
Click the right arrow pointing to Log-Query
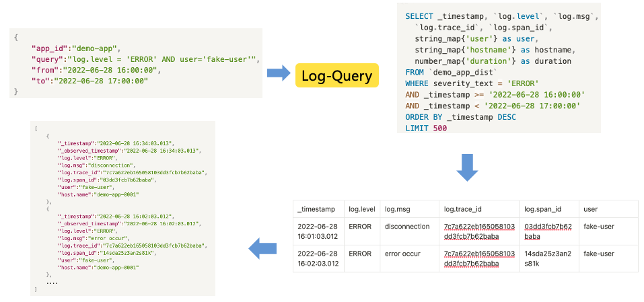point(279,73)
